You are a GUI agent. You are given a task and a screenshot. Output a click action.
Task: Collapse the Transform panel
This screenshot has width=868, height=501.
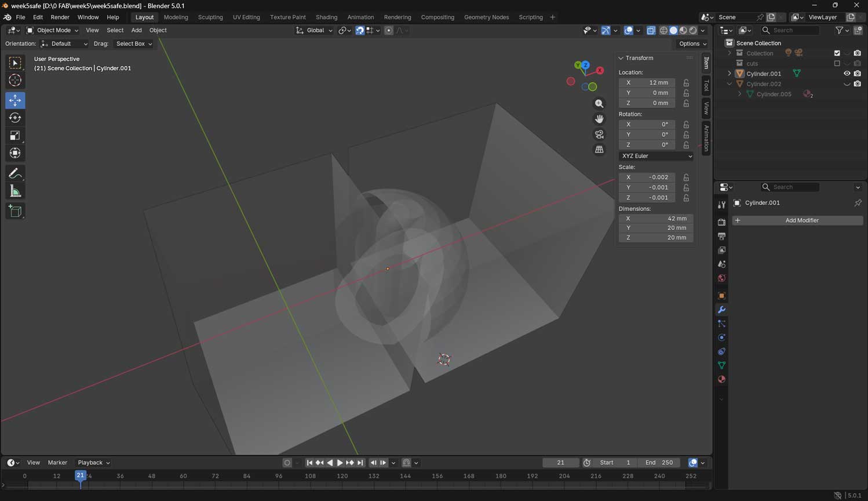tap(621, 58)
